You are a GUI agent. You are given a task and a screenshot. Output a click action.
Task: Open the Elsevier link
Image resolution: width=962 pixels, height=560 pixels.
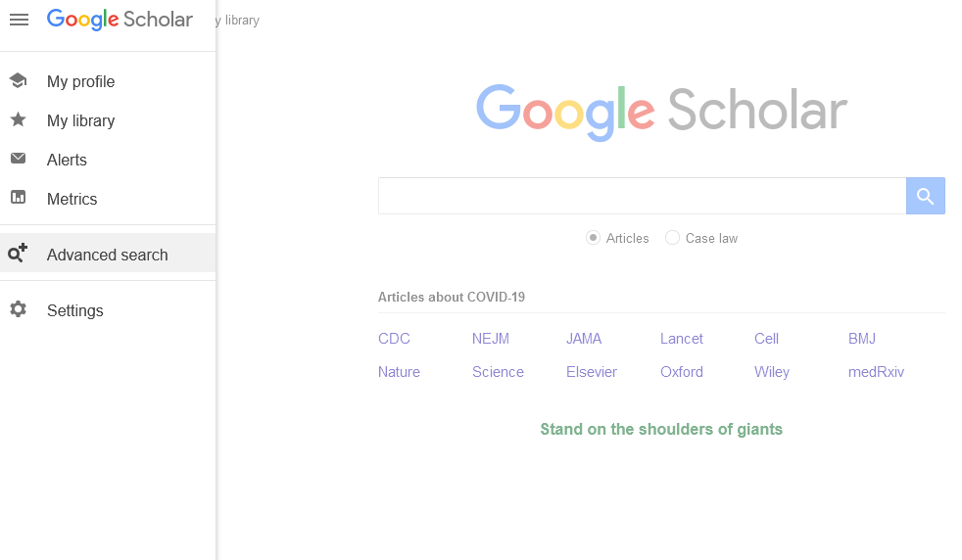[x=592, y=372]
